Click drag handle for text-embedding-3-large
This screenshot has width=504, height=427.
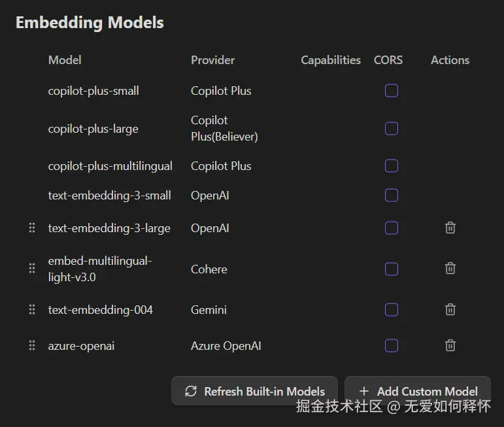pos(32,228)
